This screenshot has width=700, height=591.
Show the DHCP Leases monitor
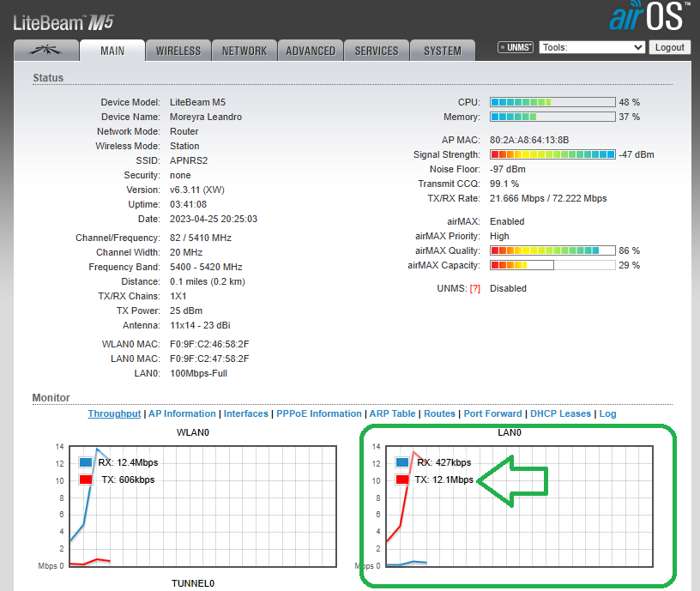(x=560, y=413)
